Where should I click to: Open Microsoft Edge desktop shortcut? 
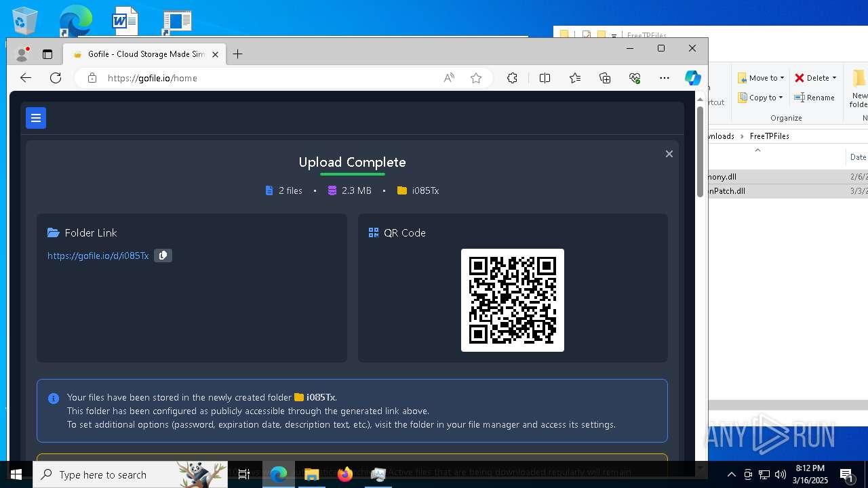coord(75,21)
